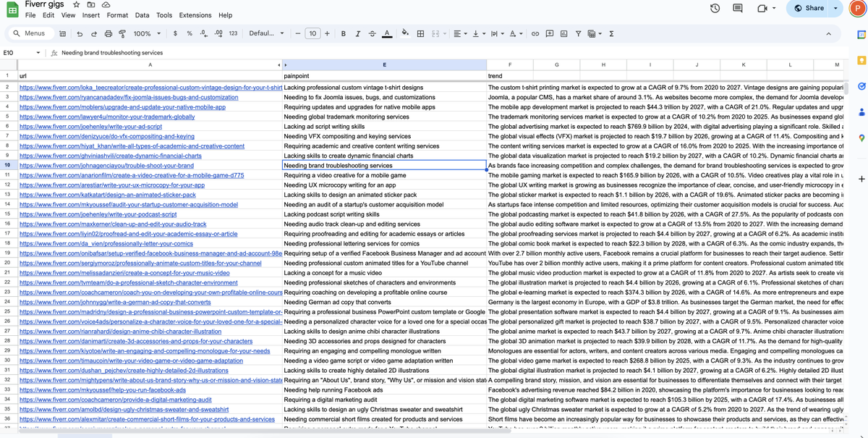Open Google Tasks side panel
Image resolution: width=868 pixels, height=438 pixels.
tap(861, 86)
